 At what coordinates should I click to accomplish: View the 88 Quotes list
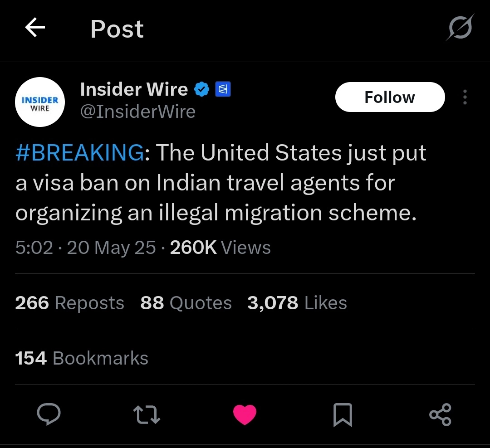186,303
